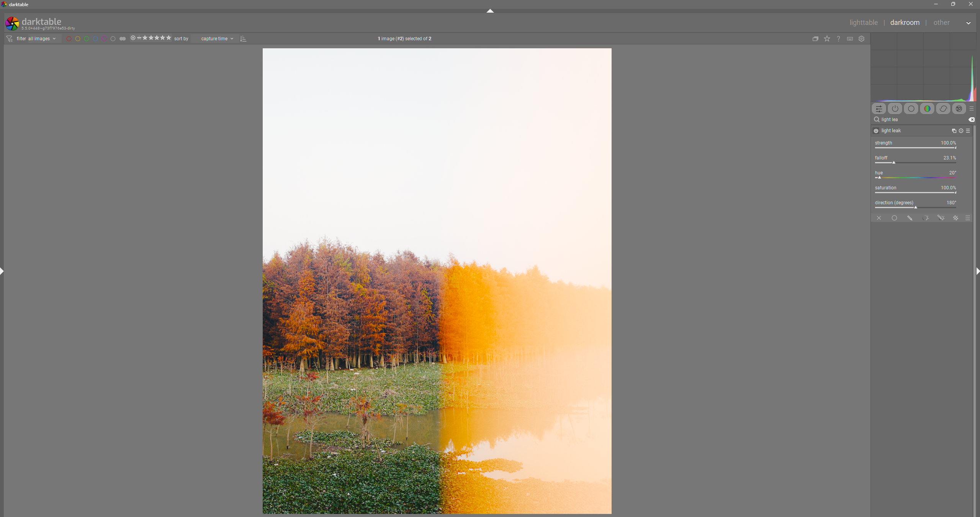Toggle the red color label filter
980x517 pixels.
tap(69, 39)
